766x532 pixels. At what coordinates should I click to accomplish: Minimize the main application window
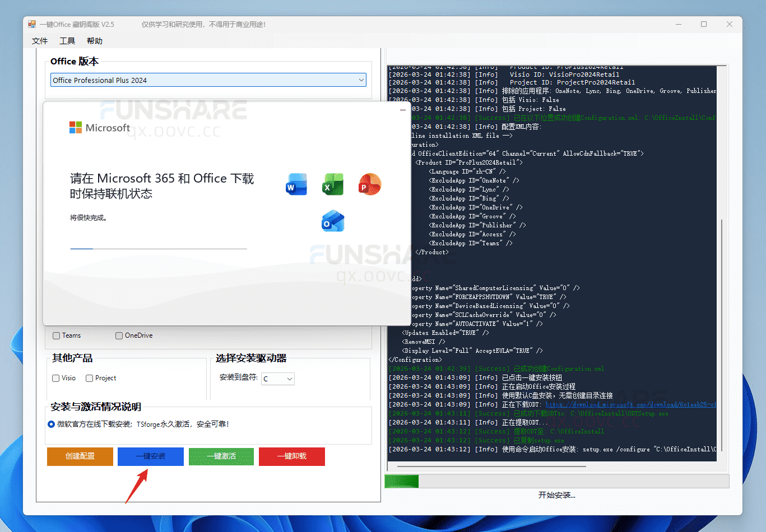[679, 24]
